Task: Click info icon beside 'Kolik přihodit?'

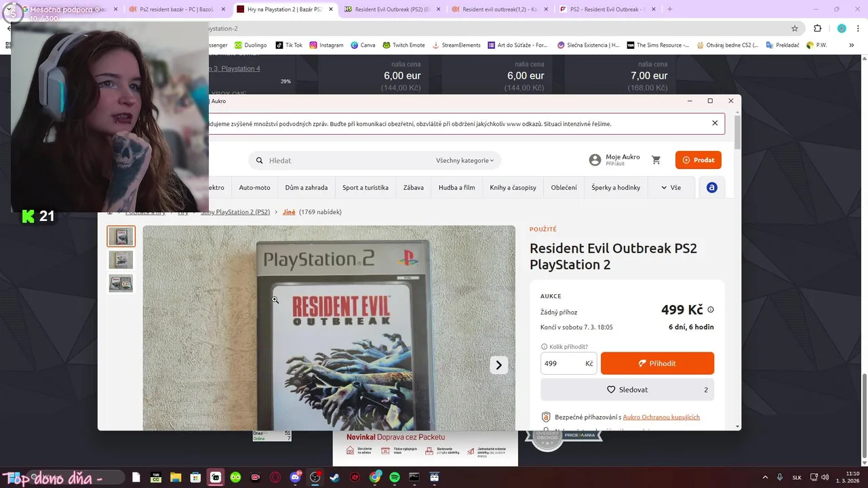Action: [544, 346]
